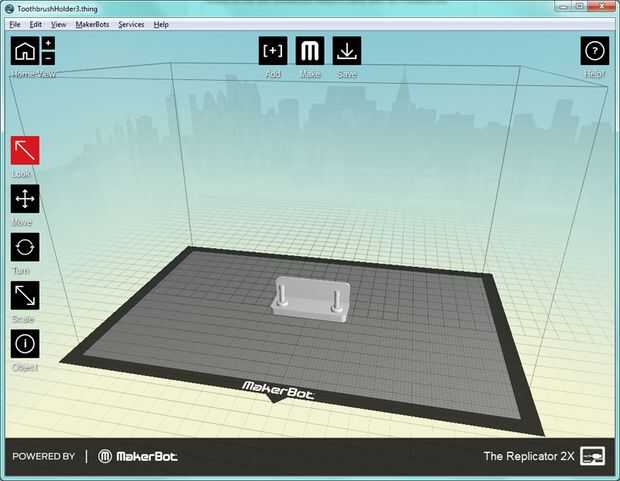Open the Services menu
The width and height of the screenshot is (620, 481).
pos(131,25)
